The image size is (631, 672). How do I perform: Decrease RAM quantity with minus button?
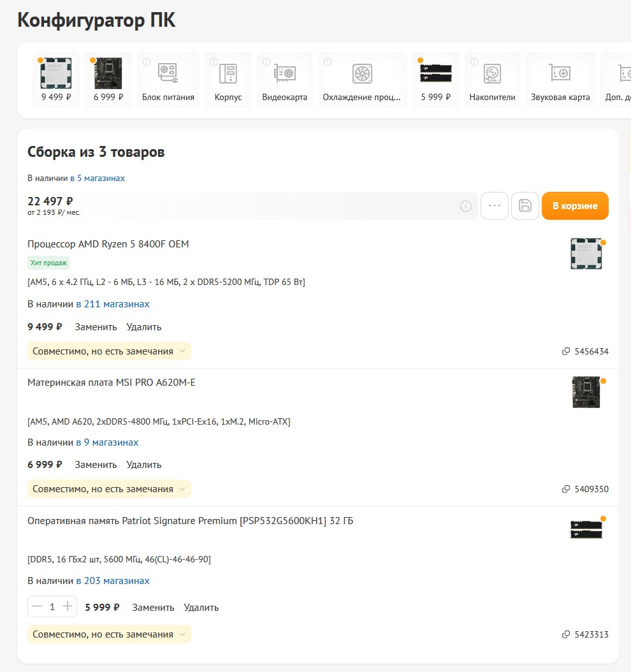coord(37,607)
